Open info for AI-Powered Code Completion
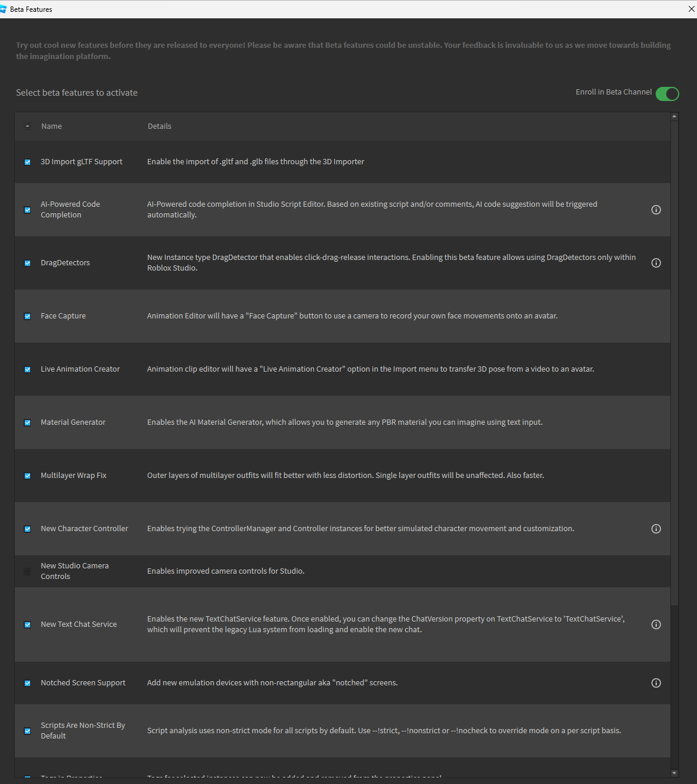697x784 pixels. pyautogui.click(x=656, y=210)
